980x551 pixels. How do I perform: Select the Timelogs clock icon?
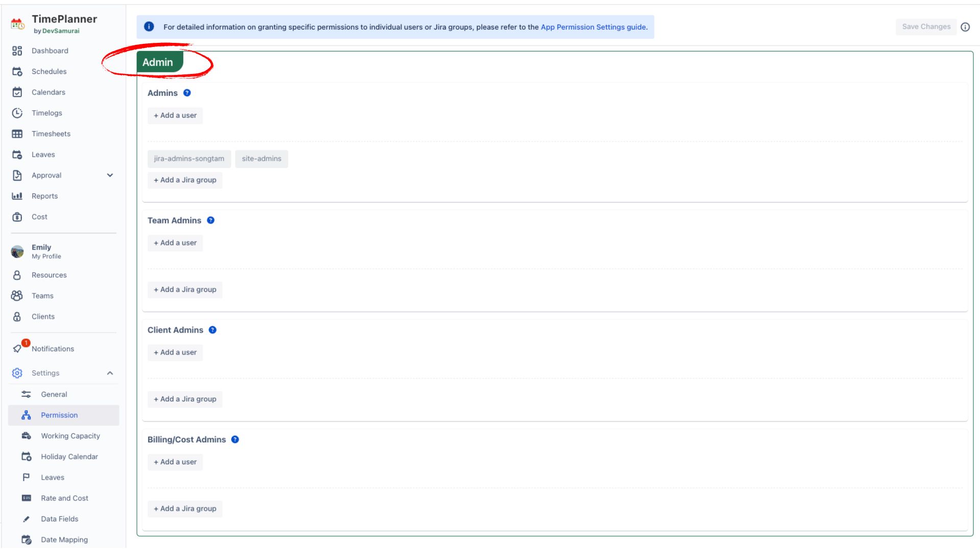[17, 113]
